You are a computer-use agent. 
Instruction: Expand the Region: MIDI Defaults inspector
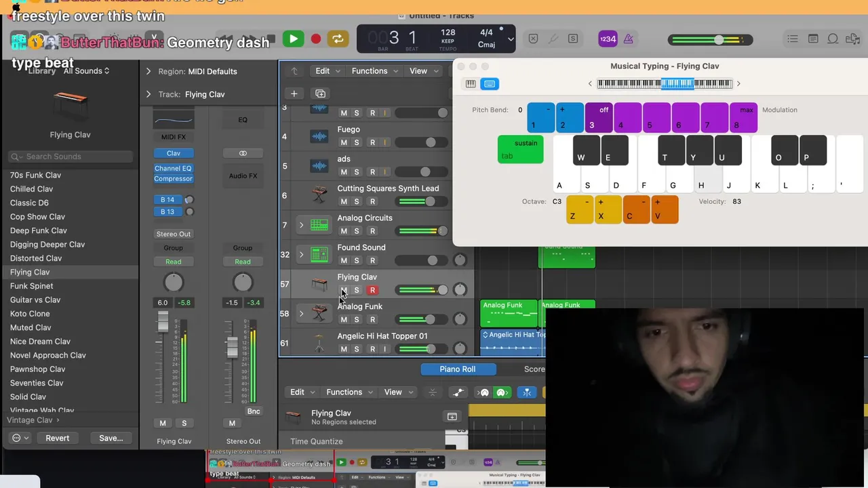149,71
